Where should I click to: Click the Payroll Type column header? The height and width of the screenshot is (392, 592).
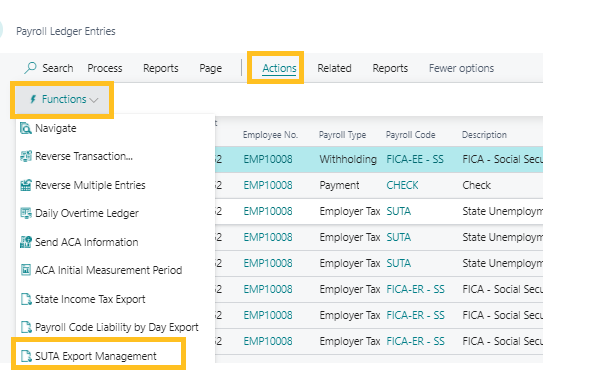click(x=342, y=135)
